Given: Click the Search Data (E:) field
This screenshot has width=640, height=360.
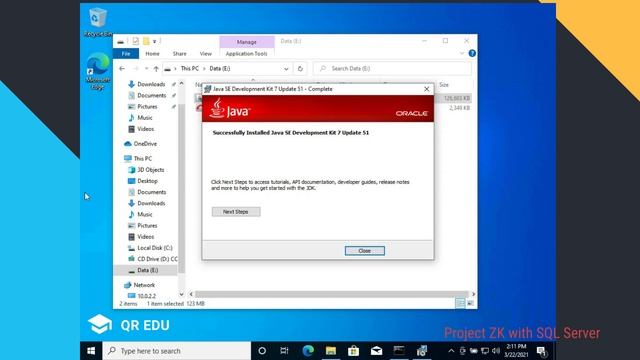Looking at the screenshot, I should [x=392, y=69].
